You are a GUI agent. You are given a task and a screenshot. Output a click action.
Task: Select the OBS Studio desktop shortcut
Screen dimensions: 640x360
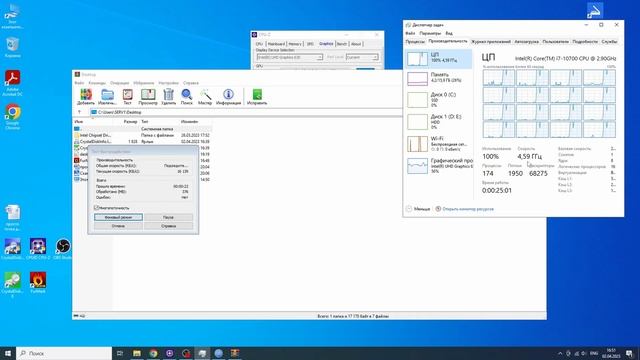click(x=63, y=249)
